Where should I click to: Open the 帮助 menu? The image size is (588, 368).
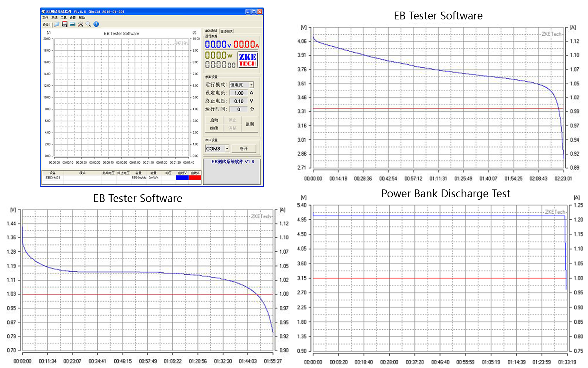(82, 18)
